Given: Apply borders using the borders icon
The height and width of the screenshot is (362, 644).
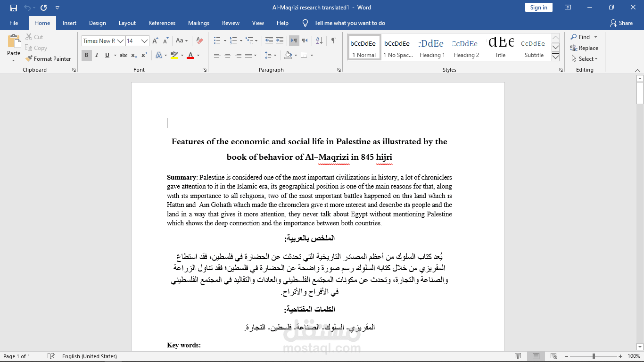Looking at the screenshot, I should point(304,55).
